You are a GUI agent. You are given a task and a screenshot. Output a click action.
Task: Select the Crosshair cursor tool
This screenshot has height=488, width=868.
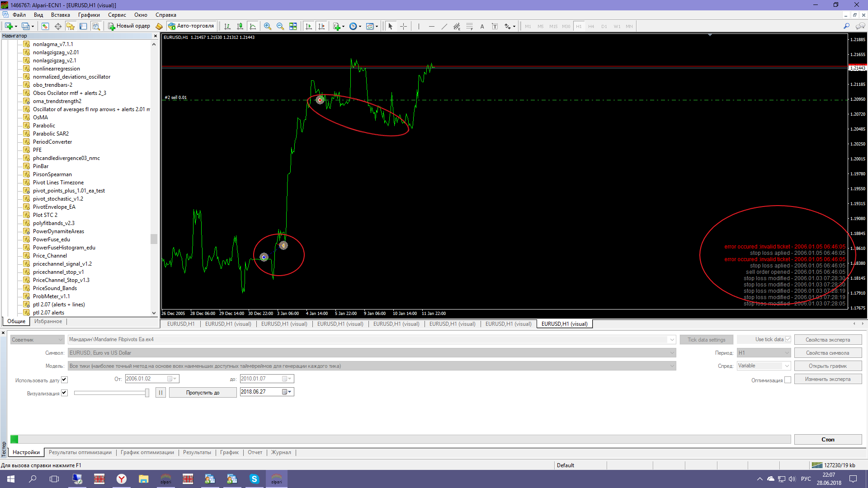coord(403,26)
